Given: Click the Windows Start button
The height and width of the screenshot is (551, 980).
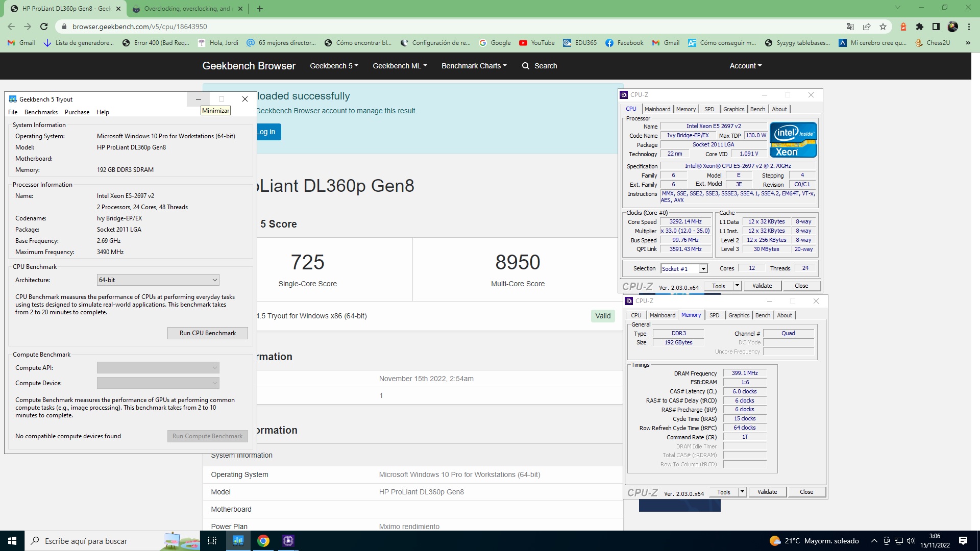Looking at the screenshot, I should click(x=12, y=541).
